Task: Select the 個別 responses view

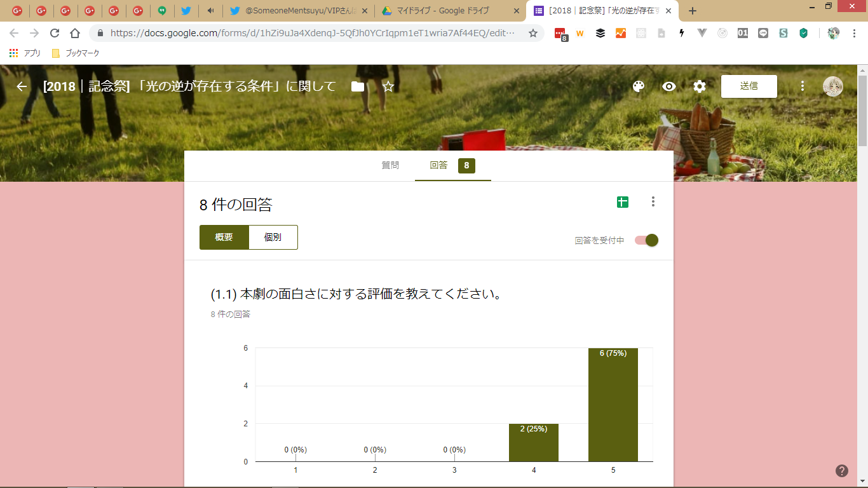Action: click(273, 237)
